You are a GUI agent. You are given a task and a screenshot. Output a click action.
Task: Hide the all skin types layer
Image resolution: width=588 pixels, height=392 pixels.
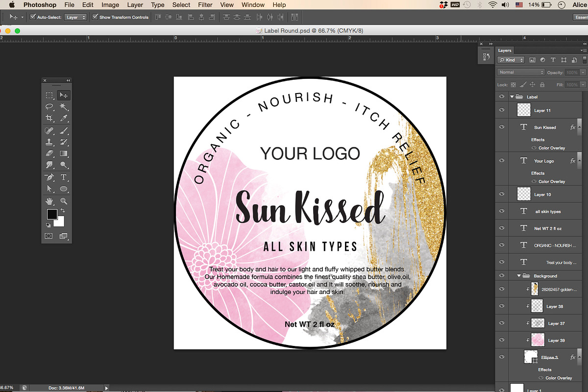click(x=501, y=211)
